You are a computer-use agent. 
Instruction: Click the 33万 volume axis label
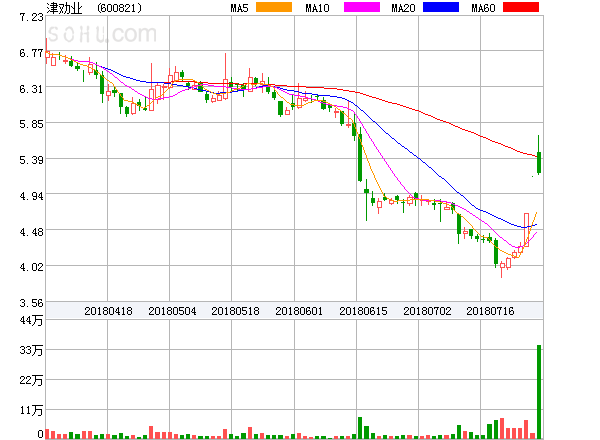coord(31,350)
